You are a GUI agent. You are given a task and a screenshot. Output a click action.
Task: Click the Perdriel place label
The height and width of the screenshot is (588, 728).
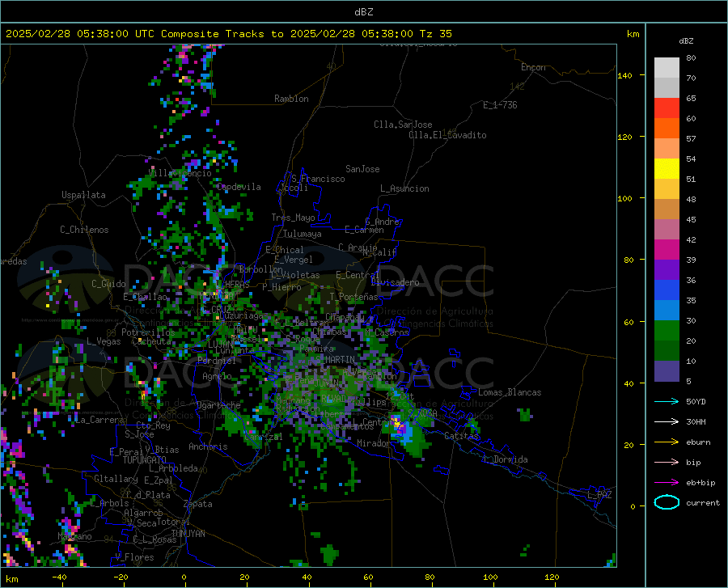217,361
